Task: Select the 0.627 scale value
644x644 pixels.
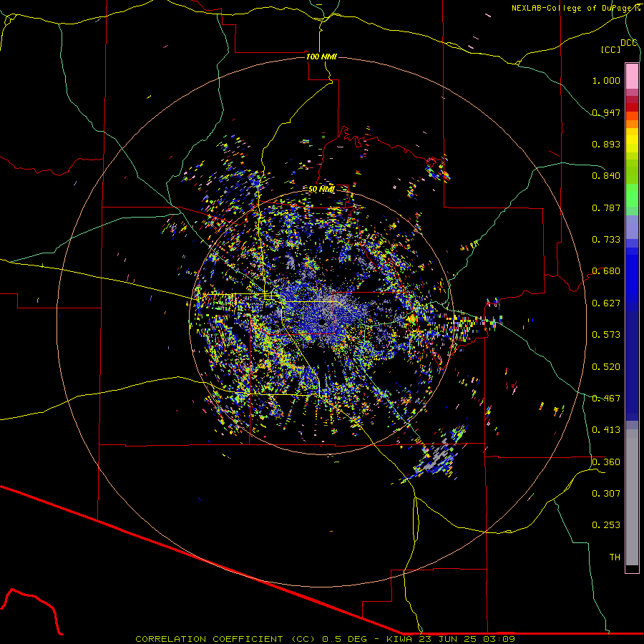Action: pos(606,303)
